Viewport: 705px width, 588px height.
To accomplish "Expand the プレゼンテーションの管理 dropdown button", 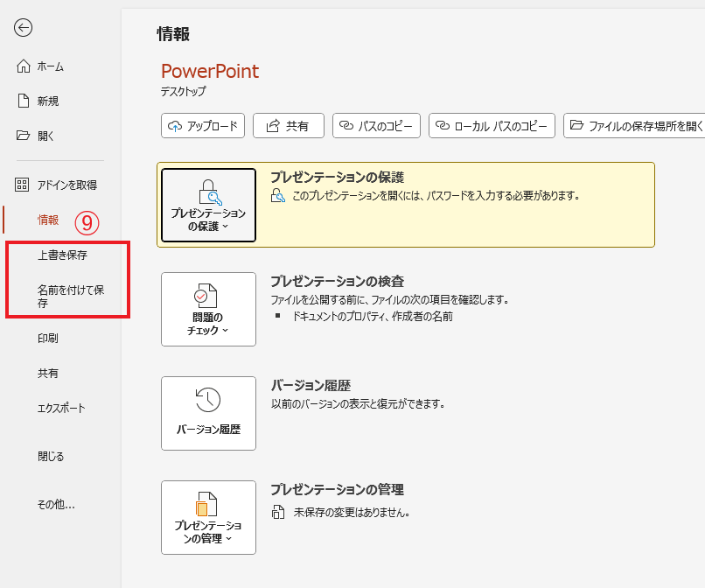I will tap(209, 517).
